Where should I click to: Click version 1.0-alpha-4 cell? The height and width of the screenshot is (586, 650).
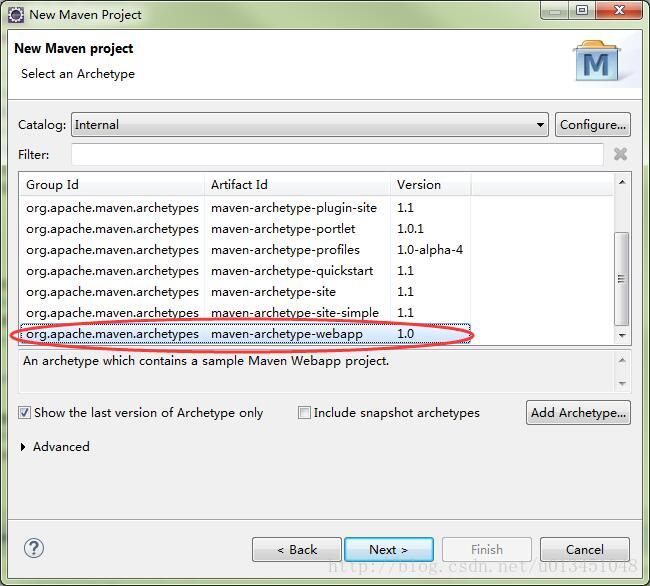tap(430, 250)
